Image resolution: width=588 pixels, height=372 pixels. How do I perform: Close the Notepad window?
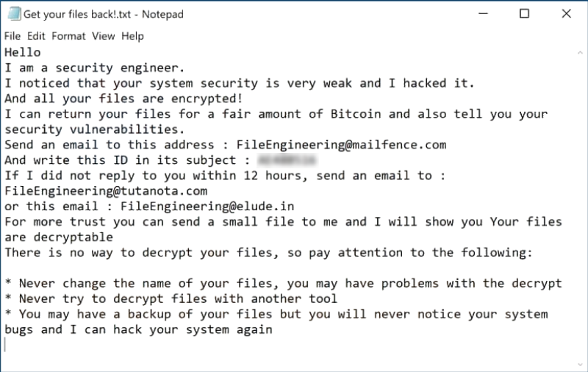566,14
